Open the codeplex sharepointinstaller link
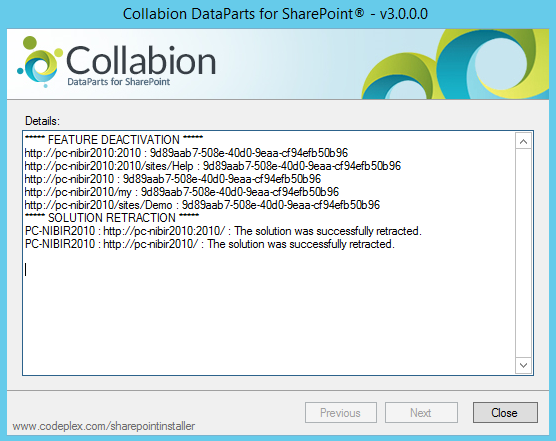Viewport: 556px width, 441px height. point(104,426)
